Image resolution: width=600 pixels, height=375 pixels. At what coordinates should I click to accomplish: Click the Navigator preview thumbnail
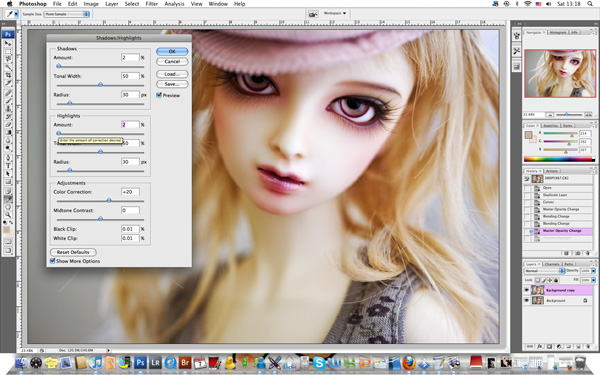560,73
